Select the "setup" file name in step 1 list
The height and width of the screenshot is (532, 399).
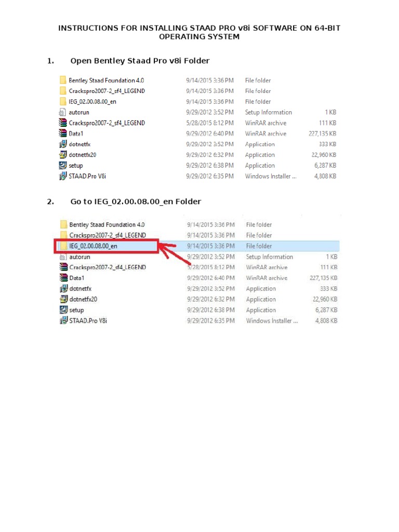(76, 166)
